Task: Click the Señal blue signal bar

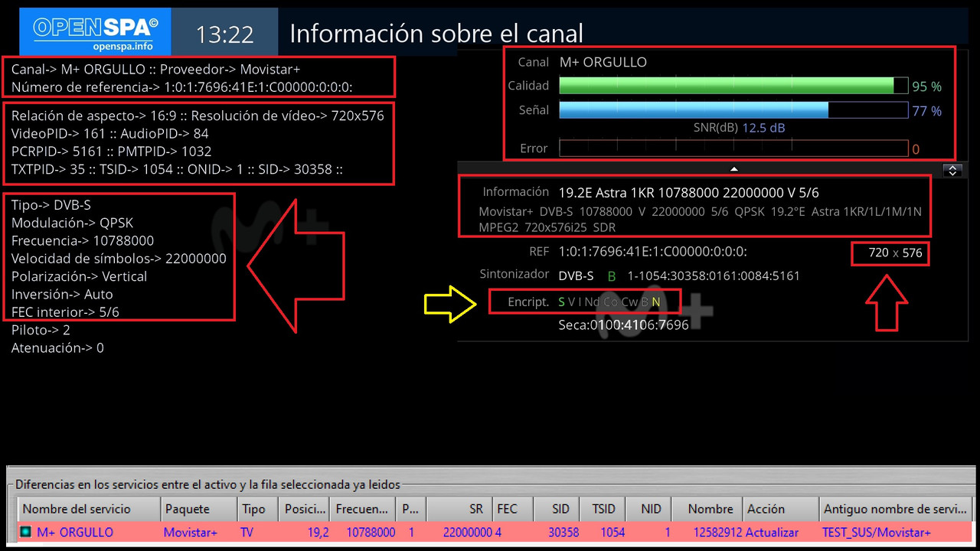Action: pyautogui.click(x=733, y=110)
